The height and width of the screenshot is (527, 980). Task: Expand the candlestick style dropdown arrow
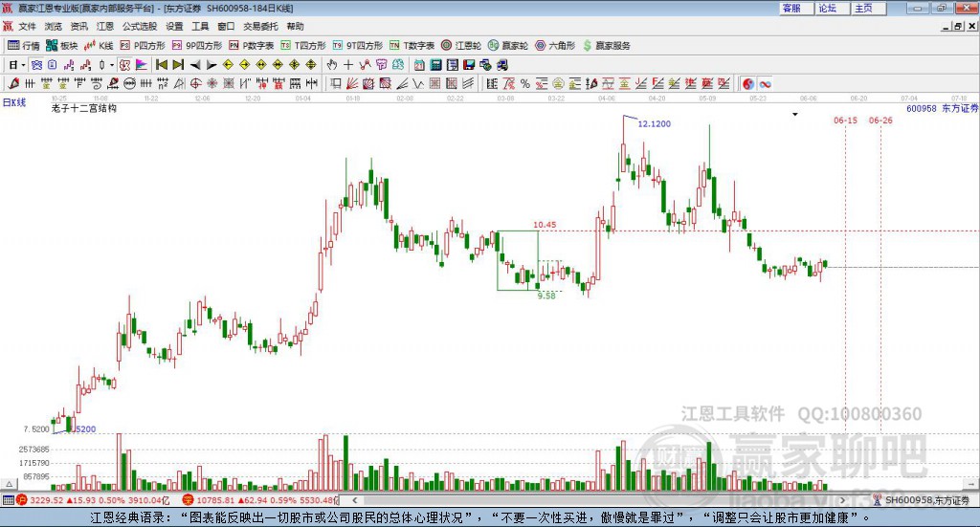112,65
